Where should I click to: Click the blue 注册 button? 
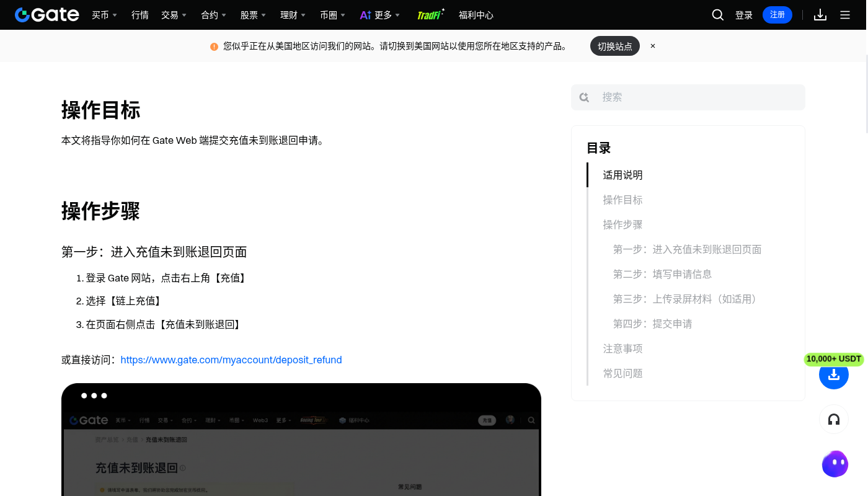pyautogui.click(x=777, y=15)
